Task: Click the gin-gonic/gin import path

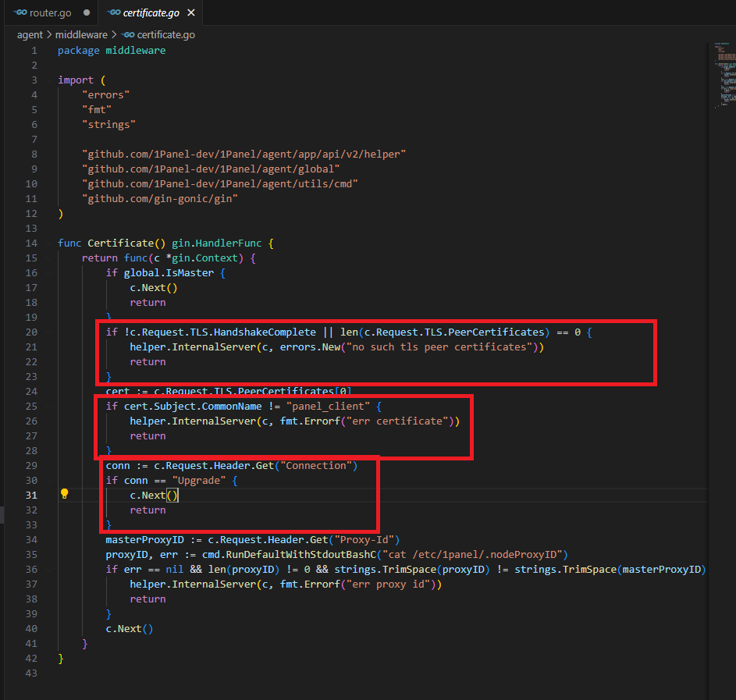Action: point(160,199)
